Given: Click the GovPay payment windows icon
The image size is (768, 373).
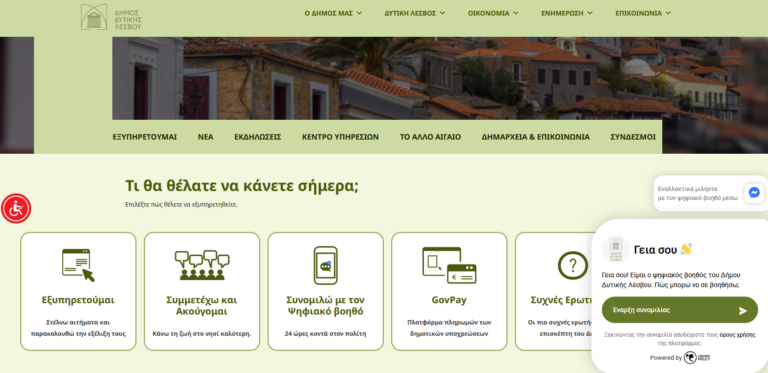Looking at the screenshot, I should 449,265.
